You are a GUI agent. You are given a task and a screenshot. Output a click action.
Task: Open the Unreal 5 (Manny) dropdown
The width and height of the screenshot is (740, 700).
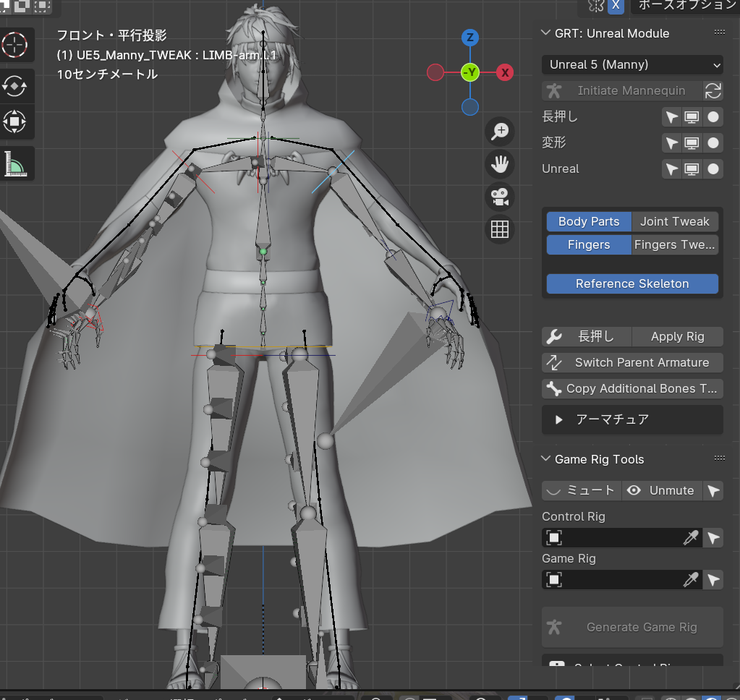(x=632, y=65)
